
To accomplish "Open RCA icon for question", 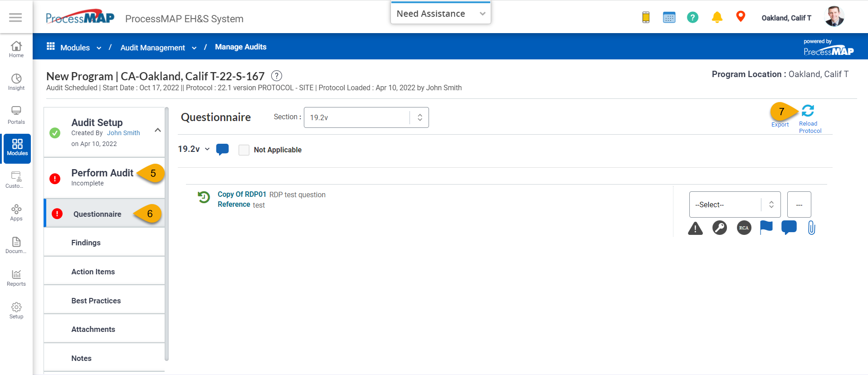I will tap(744, 228).
